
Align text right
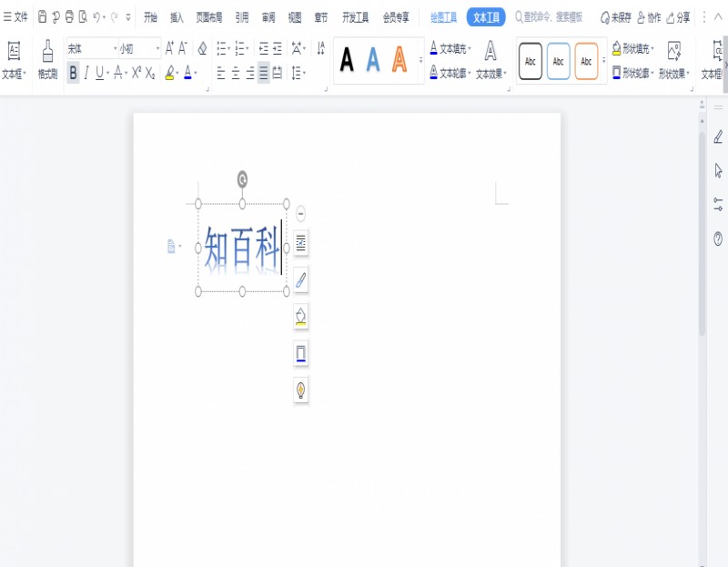point(249,73)
